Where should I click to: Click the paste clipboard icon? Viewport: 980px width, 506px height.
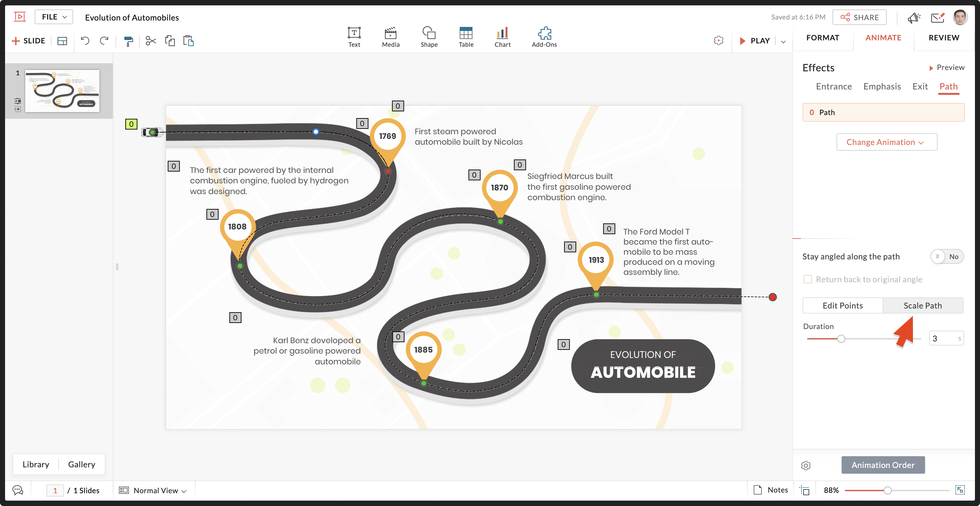point(188,41)
